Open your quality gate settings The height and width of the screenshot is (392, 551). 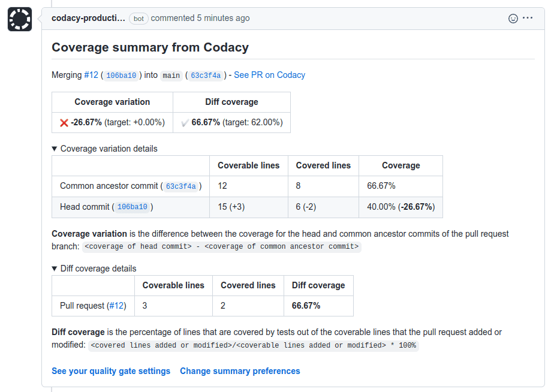click(x=110, y=371)
